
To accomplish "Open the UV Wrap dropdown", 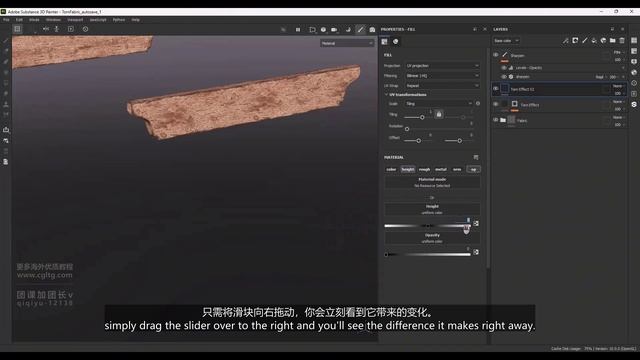I will (442, 86).
